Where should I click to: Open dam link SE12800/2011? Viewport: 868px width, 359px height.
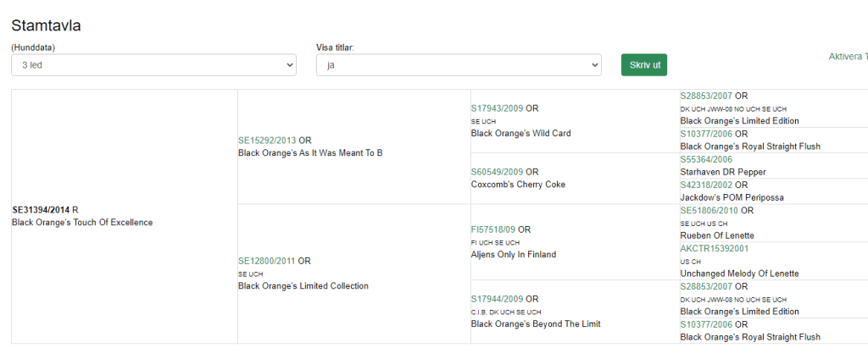[x=266, y=261]
